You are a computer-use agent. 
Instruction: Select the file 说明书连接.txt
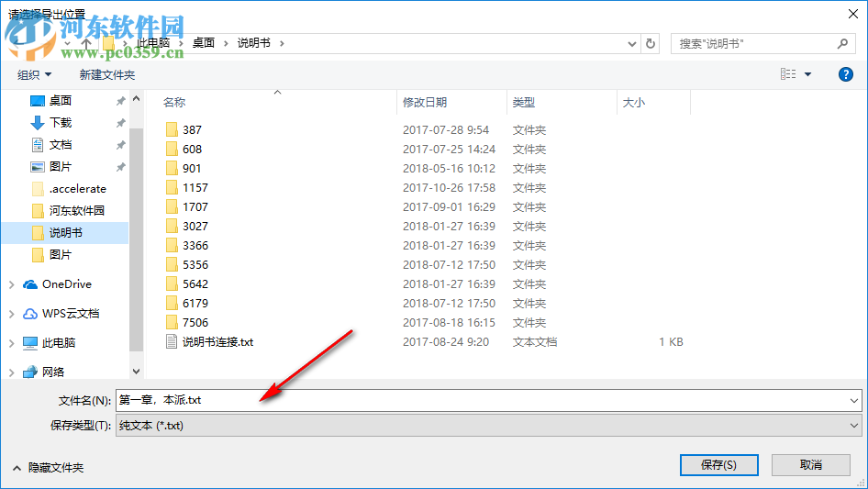click(x=218, y=342)
